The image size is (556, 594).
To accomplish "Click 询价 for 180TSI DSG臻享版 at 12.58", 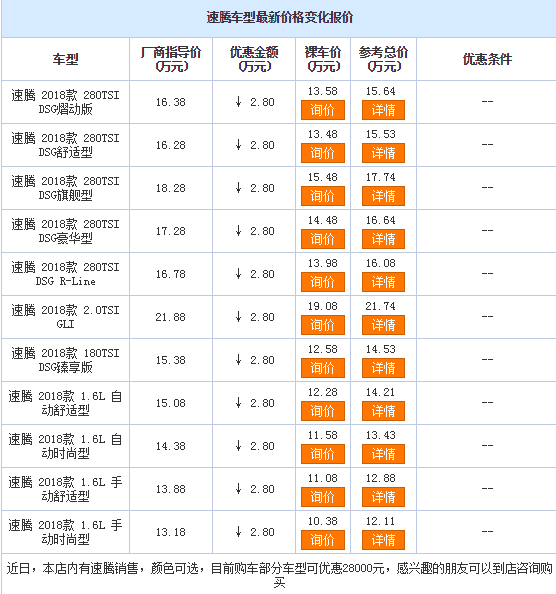I will point(323,368).
